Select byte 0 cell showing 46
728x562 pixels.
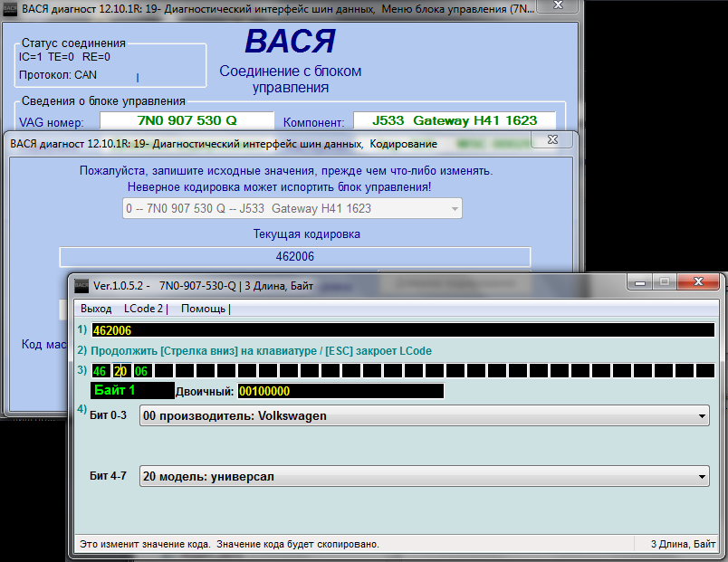click(x=101, y=371)
